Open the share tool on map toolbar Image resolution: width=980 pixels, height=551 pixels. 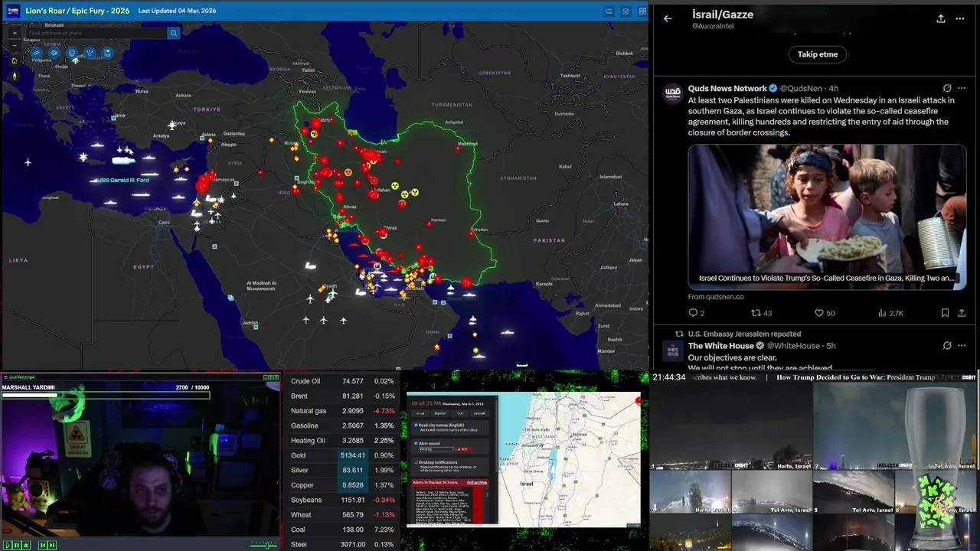pos(90,53)
